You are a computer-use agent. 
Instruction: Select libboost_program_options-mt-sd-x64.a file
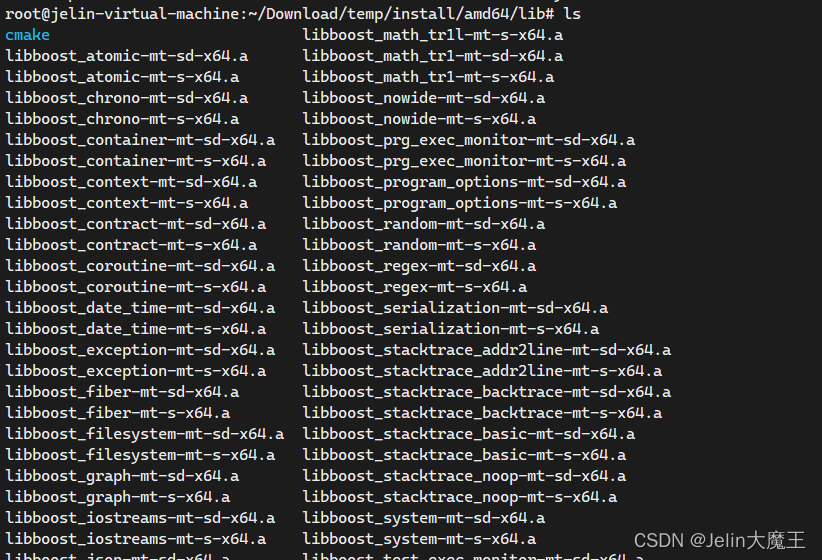(x=464, y=182)
